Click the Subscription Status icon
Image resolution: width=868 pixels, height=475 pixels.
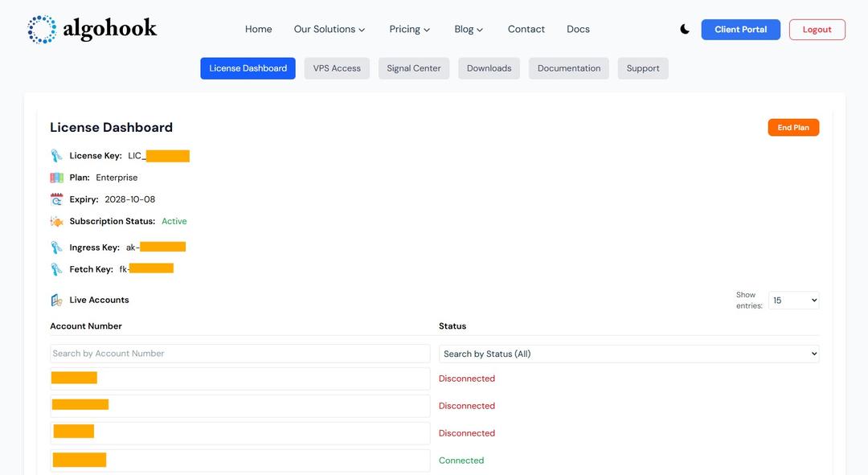tap(56, 221)
